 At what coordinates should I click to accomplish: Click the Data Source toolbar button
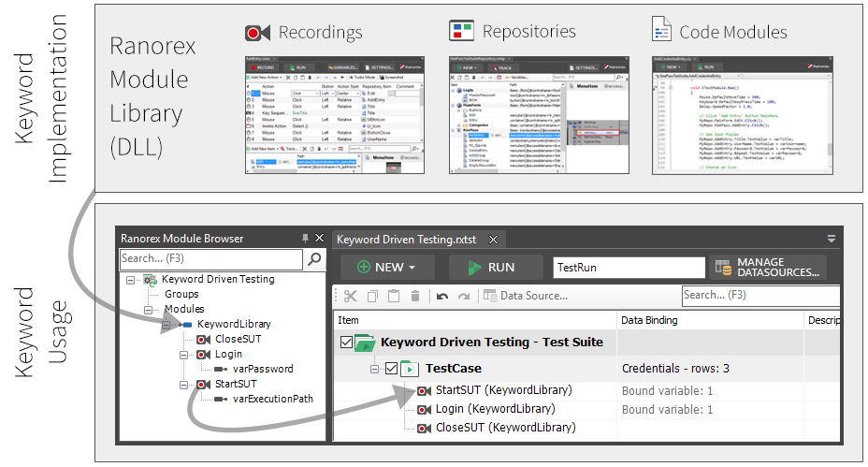point(526,296)
